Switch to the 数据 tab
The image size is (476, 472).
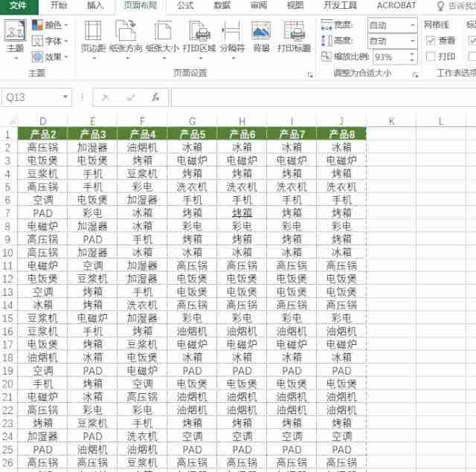click(222, 5)
